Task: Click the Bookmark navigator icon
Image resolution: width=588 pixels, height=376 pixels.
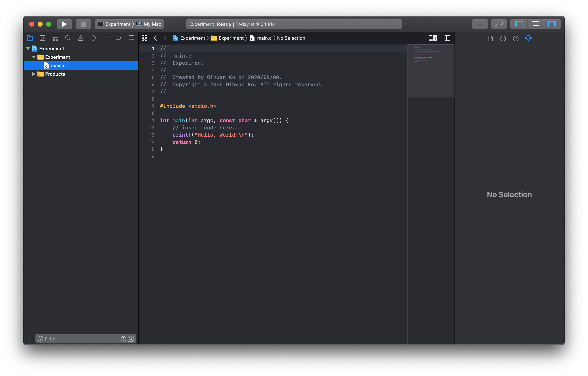Action: point(119,38)
